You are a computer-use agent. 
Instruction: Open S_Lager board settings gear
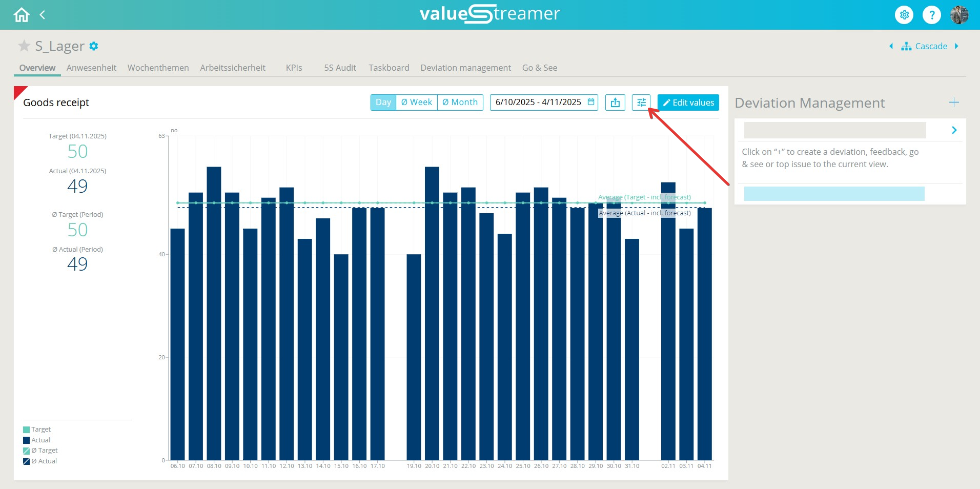(x=93, y=46)
